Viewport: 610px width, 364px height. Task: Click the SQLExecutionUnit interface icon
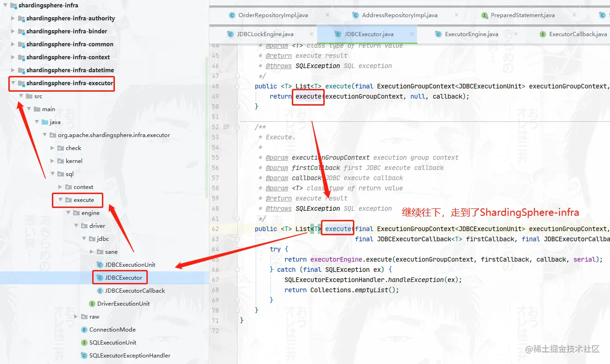coord(84,343)
